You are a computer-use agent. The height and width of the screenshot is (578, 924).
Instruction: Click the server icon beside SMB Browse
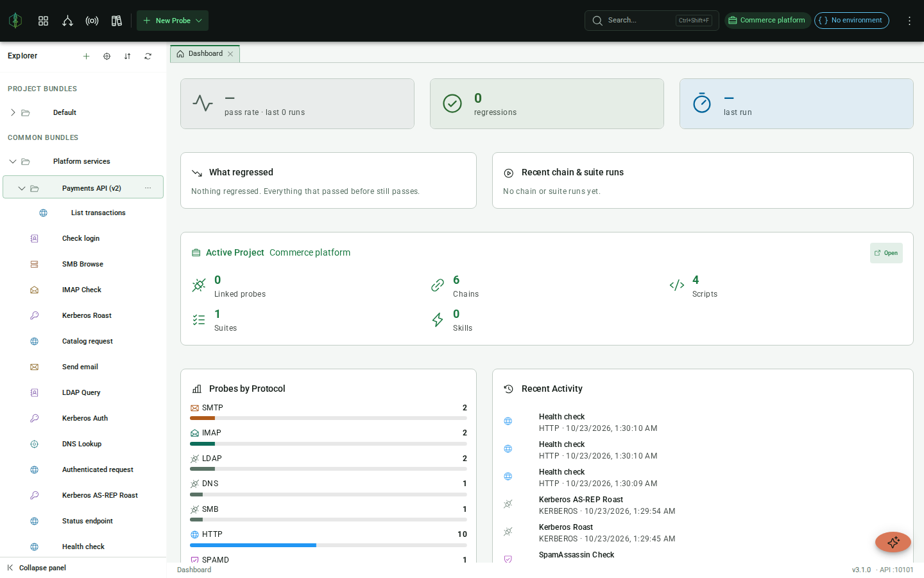pos(34,264)
